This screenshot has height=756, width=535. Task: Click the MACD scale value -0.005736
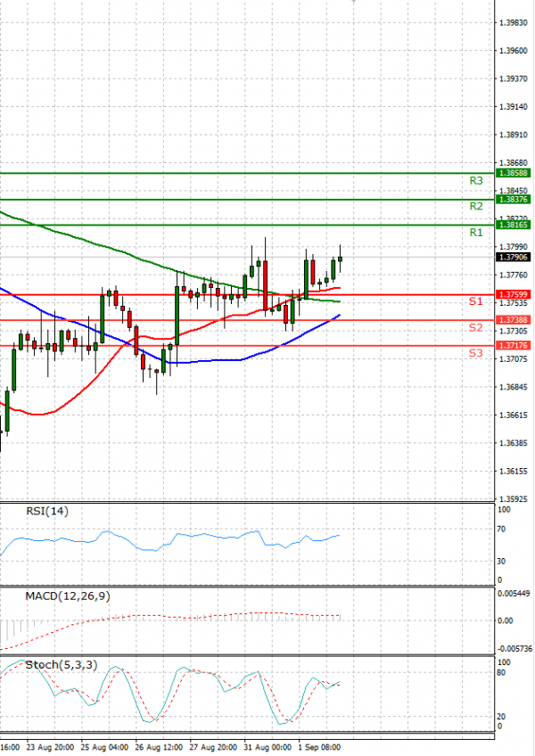(514, 649)
